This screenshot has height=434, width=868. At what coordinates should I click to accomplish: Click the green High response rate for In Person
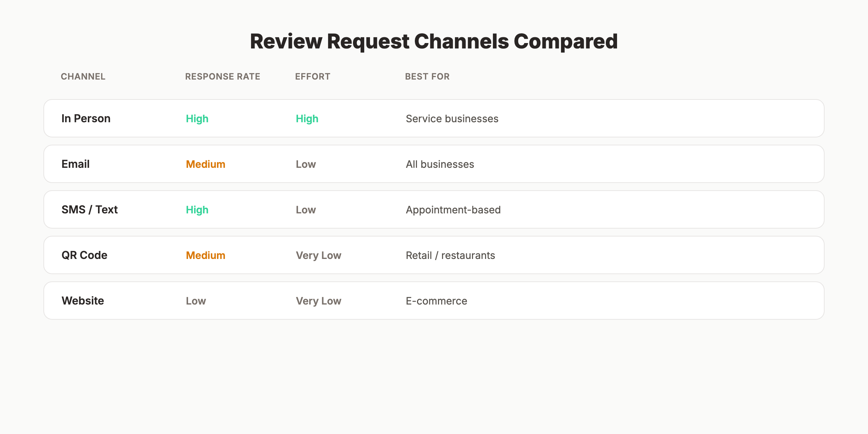[x=197, y=119]
